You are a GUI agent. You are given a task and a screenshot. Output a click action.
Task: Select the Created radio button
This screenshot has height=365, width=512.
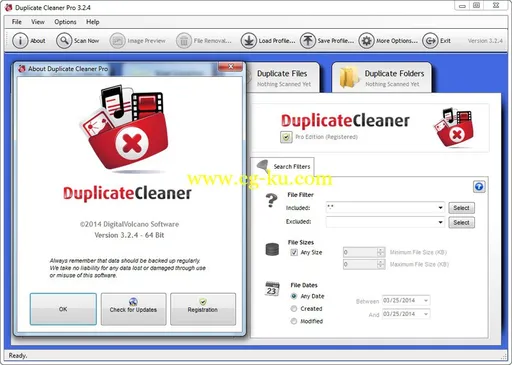coord(294,309)
